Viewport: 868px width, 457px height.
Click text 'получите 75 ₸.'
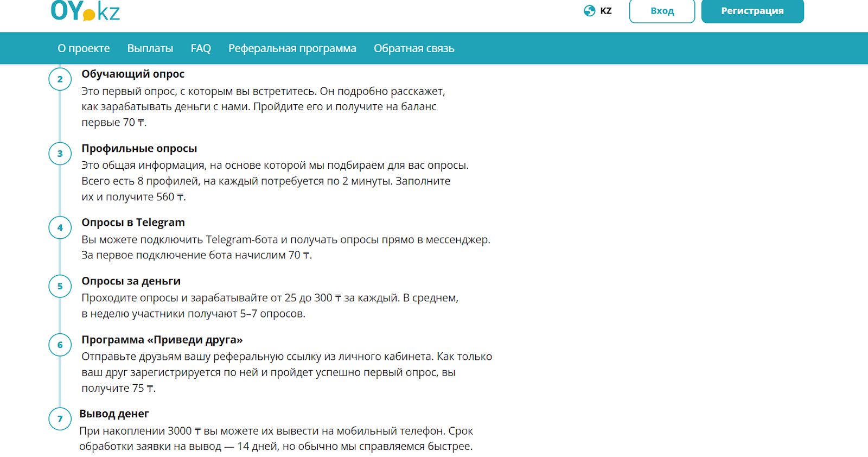(x=118, y=389)
